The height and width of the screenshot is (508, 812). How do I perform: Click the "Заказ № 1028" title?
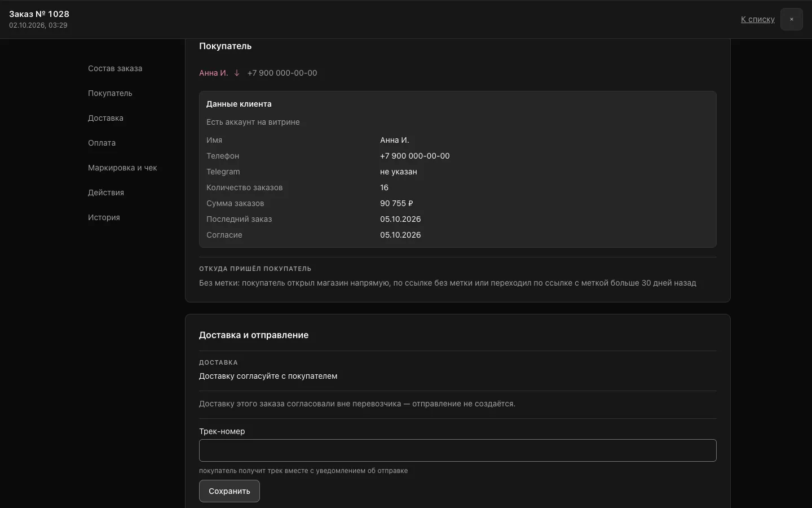39,14
